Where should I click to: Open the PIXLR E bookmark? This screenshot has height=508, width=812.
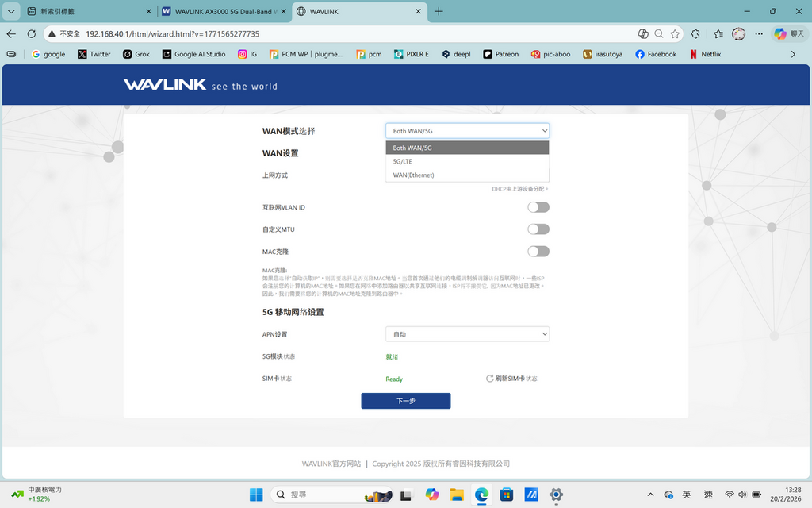pyautogui.click(x=412, y=54)
